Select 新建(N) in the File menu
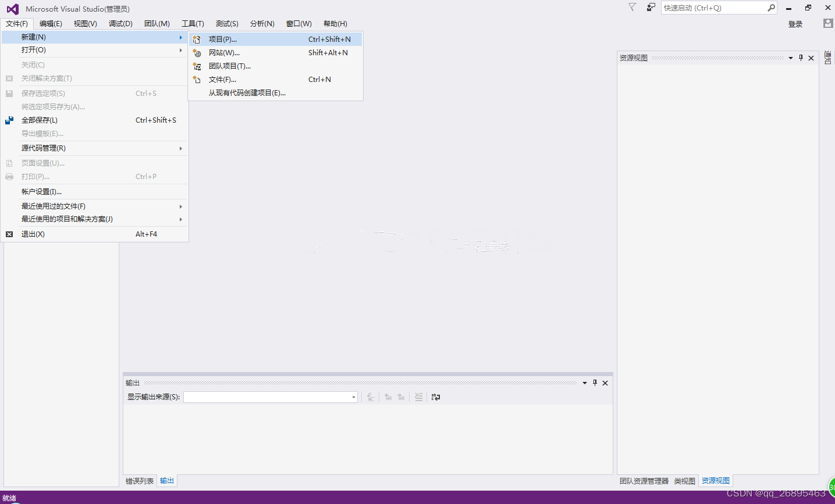The width and height of the screenshot is (835, 504). tap(95, 37)
